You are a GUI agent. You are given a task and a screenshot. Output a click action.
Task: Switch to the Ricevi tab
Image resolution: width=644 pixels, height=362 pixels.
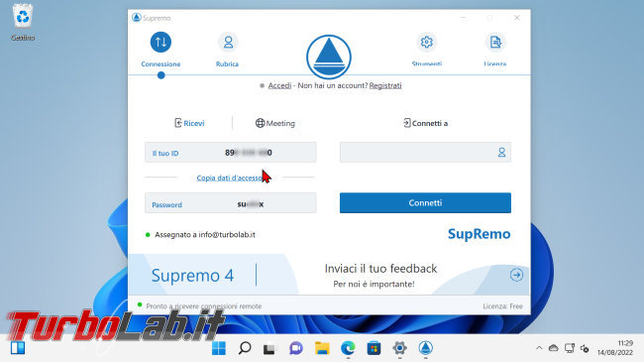pyautogui.click(x=189, y=123)
